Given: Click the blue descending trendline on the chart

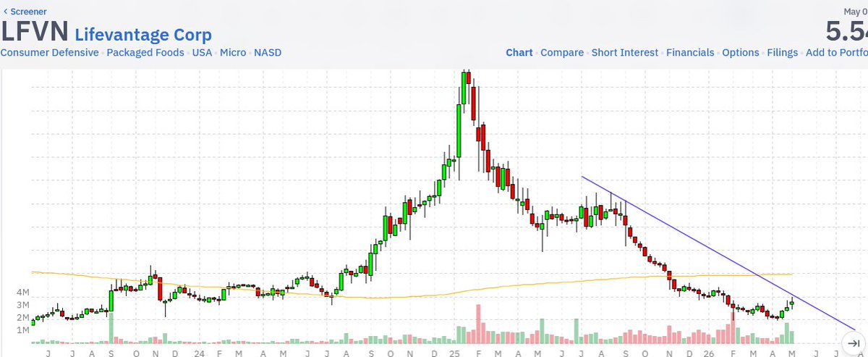Looking at the screenshot, I should point(718,252).
